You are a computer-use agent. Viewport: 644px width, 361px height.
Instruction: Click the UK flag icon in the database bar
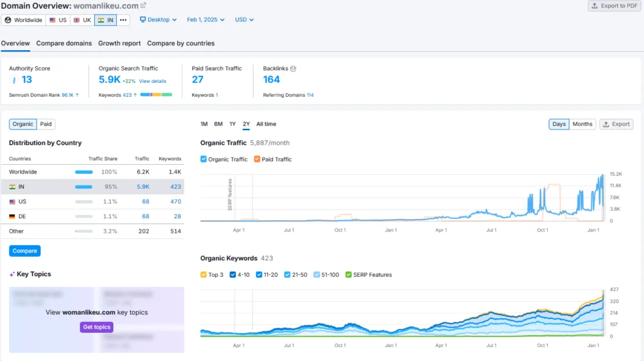[x=76, y=19]
